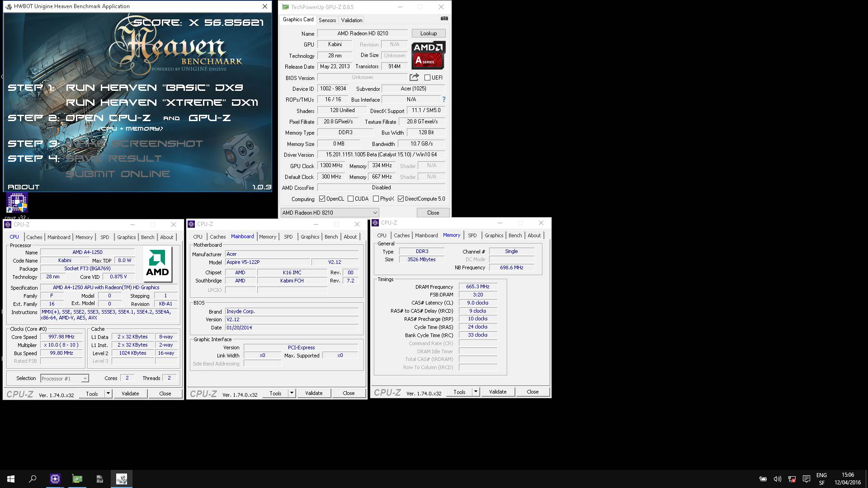
Task: Click the HWBOT Heaven title bar icon
Action: (x=9, y=6)
